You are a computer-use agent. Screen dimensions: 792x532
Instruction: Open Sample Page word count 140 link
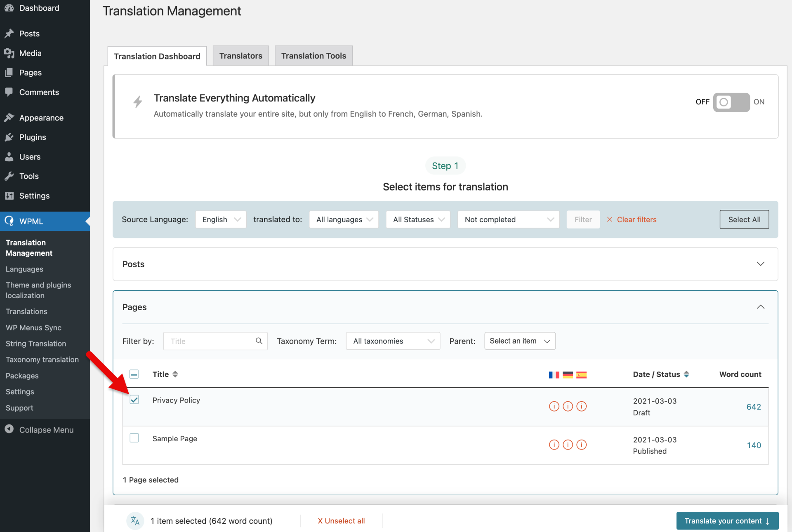point(754,445)
